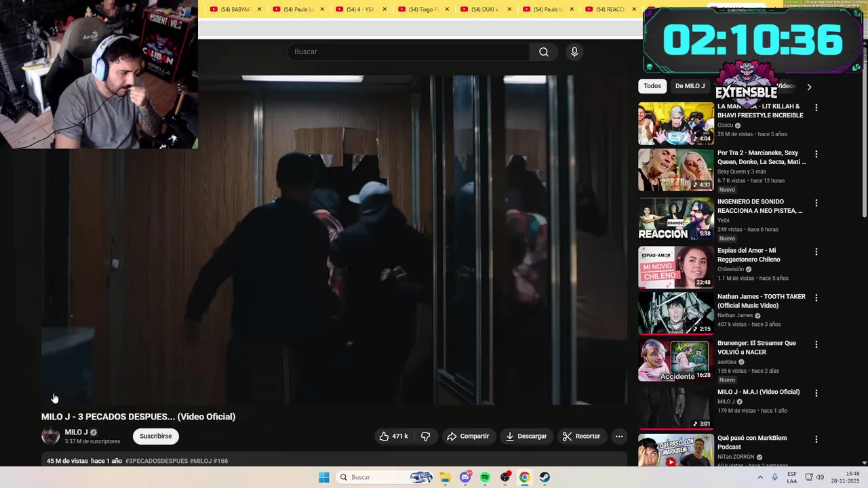Activate voice search microphone icon
This screenshot has height=488, width=868.
click(574, 52)
